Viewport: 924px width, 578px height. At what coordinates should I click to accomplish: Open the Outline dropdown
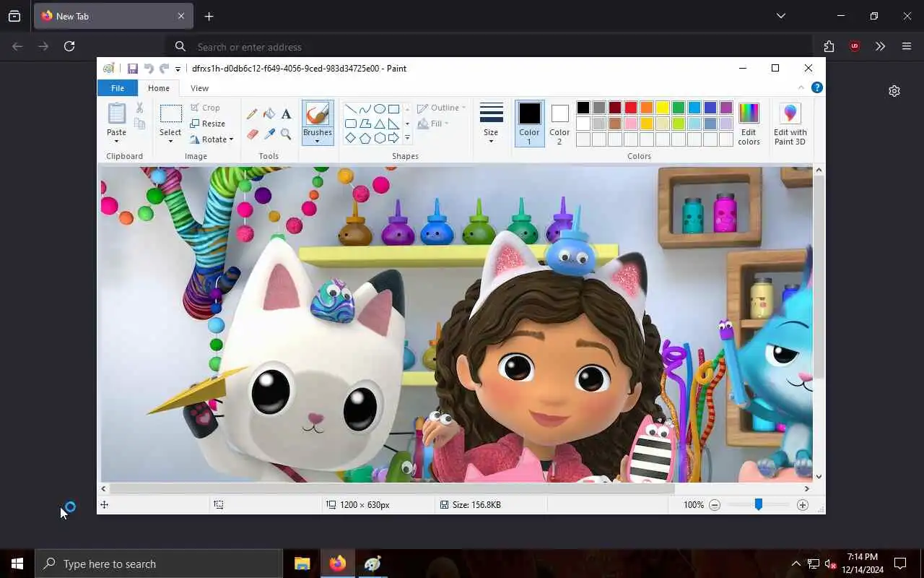pyautogui.click(x=442, y=108)
